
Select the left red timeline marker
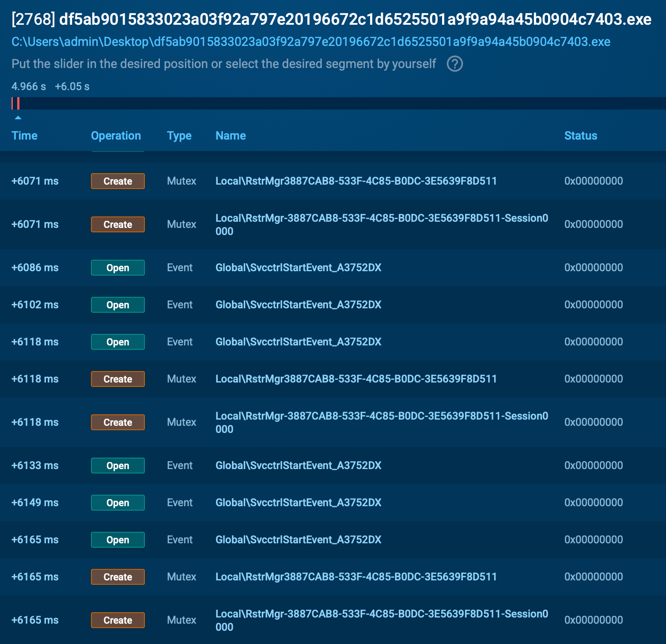(12, 103)
